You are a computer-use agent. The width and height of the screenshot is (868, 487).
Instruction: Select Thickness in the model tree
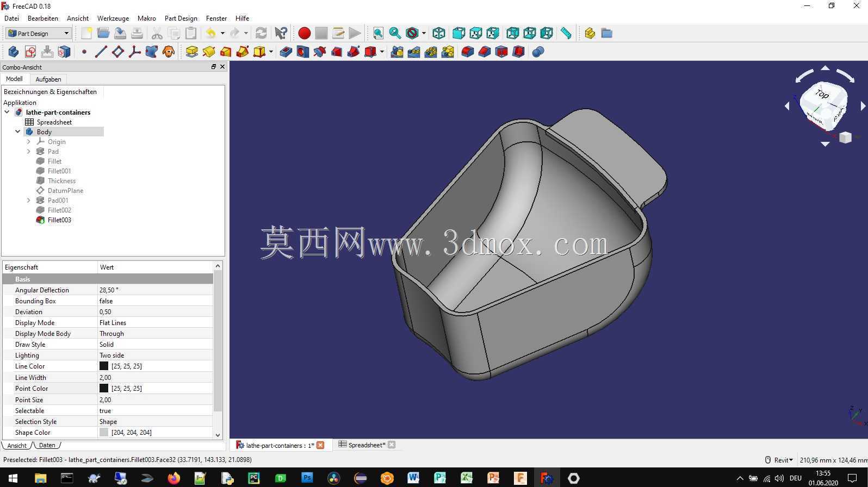coord(61,180)
